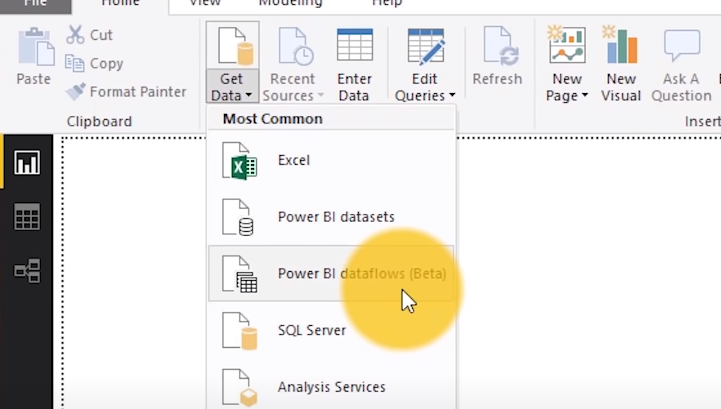Click the Recent Sources icon
The image size is (721, 409).
pyautogui.click(x=296, y=46)
